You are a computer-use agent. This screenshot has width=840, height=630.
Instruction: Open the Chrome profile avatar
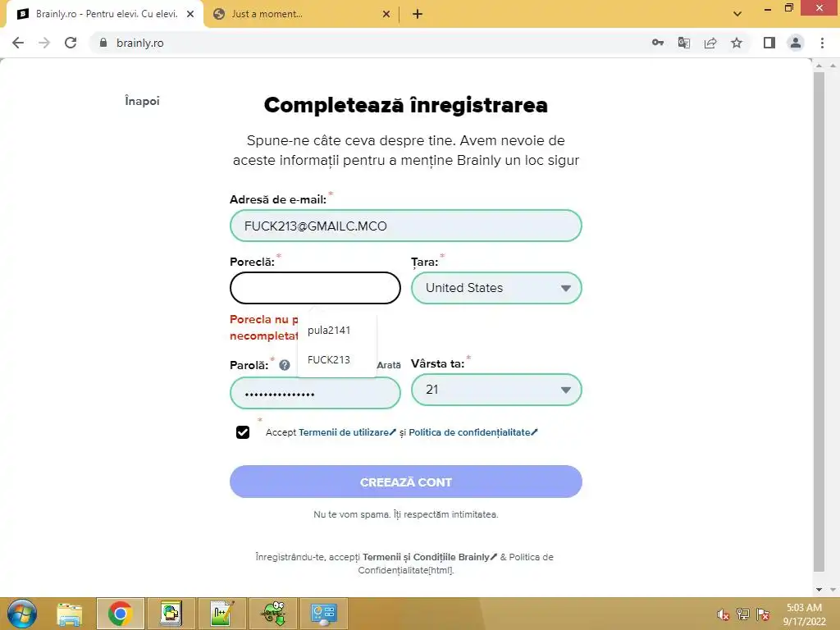pos(796,43)
